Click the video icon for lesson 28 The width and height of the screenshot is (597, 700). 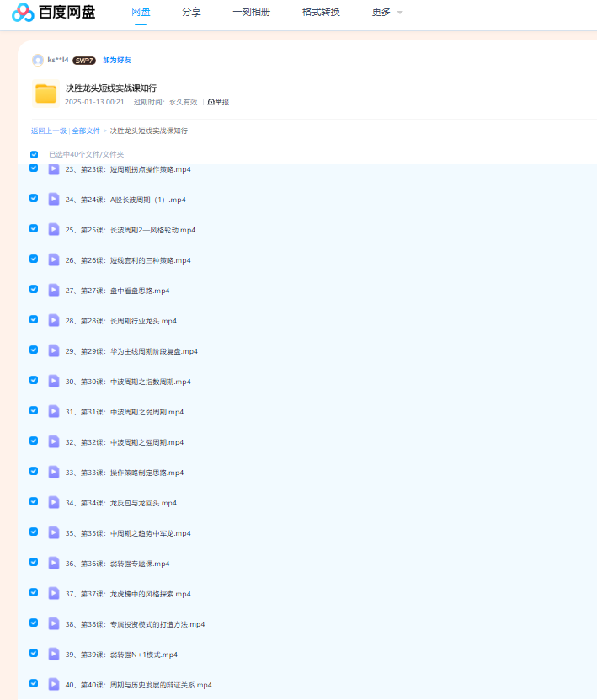[54, 321]
